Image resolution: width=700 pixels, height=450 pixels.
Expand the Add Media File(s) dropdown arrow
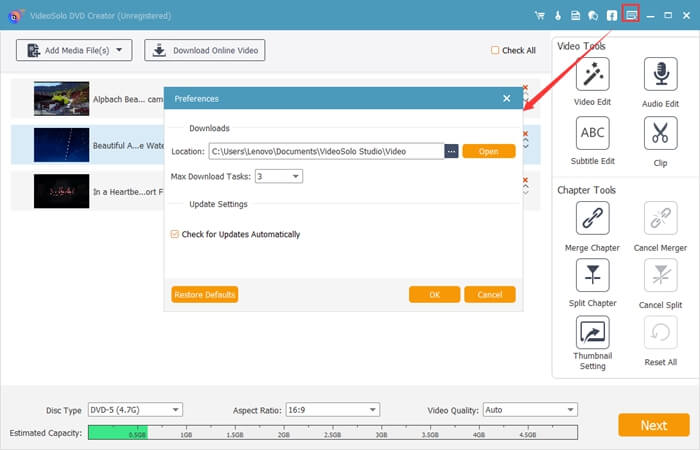(x=119, y=50)
